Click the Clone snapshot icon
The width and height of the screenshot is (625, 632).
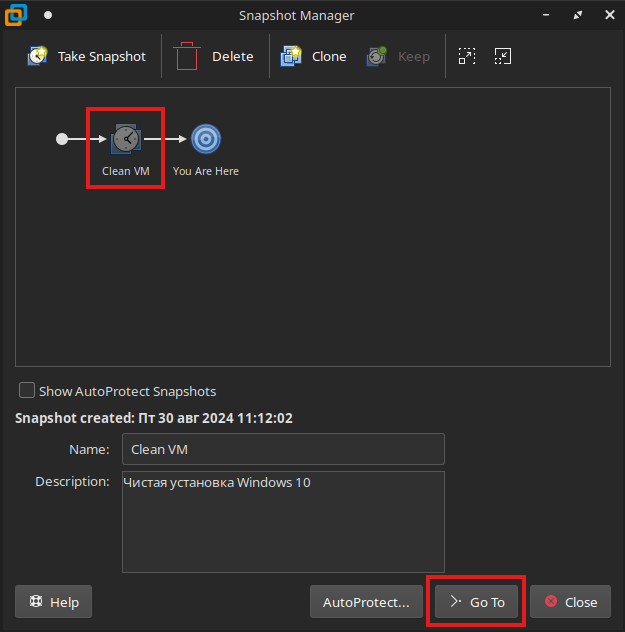coord(292,56)
